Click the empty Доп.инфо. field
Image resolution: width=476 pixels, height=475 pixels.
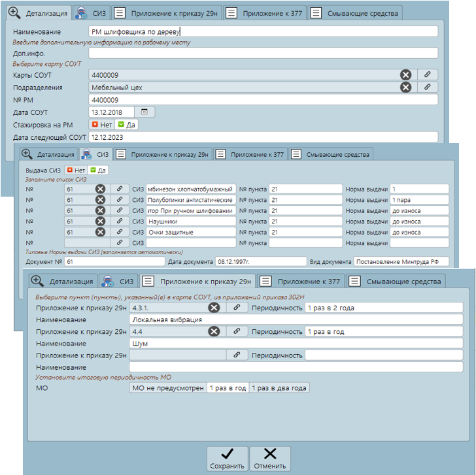pos(263,53)
